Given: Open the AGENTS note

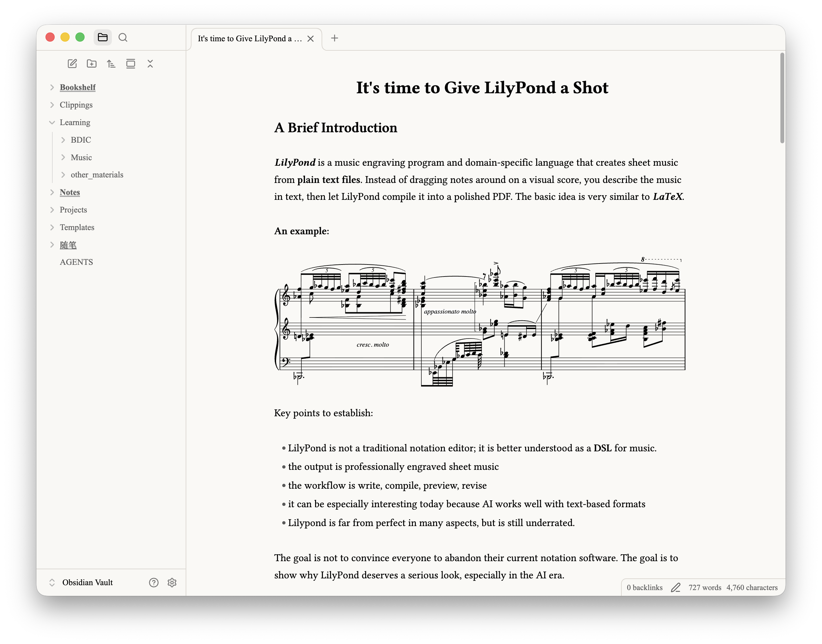Looking at the screenshot, I should (x=76, y=262).
